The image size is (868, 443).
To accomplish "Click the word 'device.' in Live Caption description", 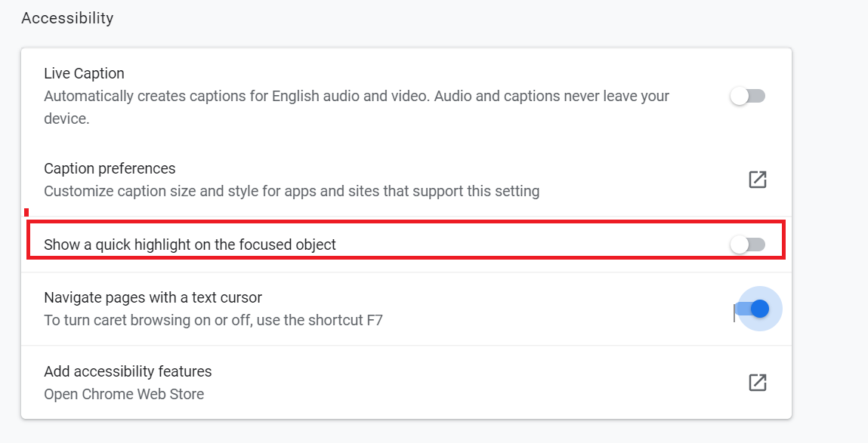I will tap(66, 119).
